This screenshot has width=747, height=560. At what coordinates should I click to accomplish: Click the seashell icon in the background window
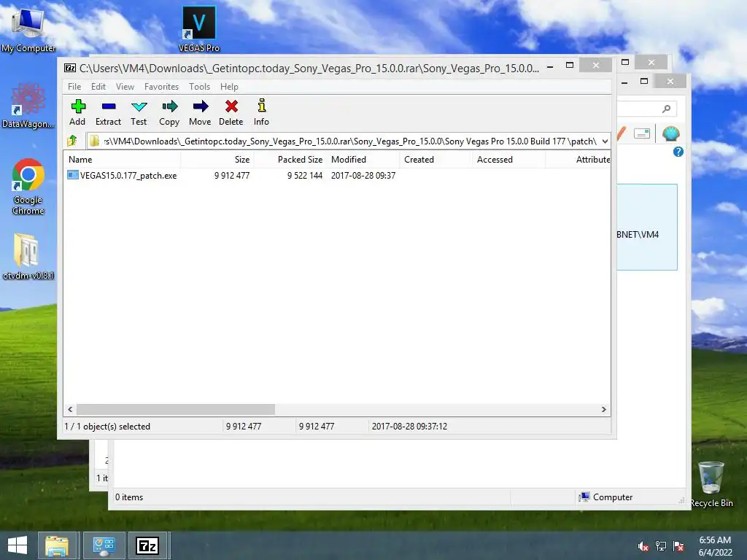click(671, 133)
